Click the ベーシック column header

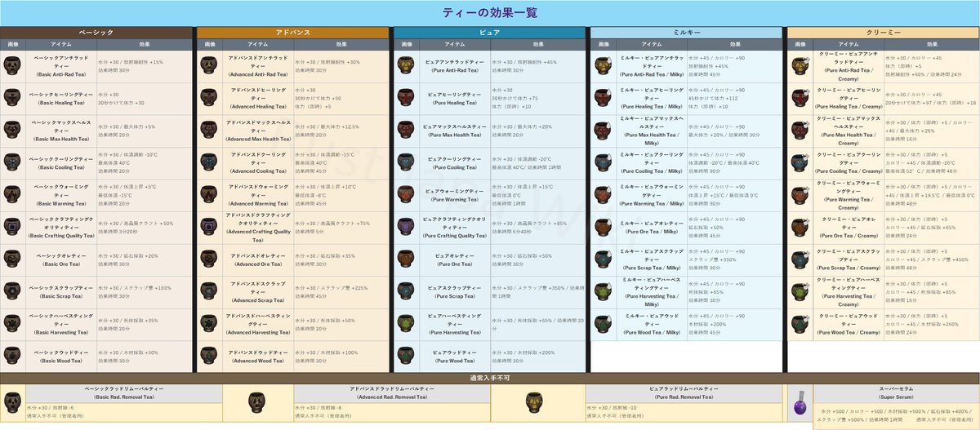tap(96, 32)
